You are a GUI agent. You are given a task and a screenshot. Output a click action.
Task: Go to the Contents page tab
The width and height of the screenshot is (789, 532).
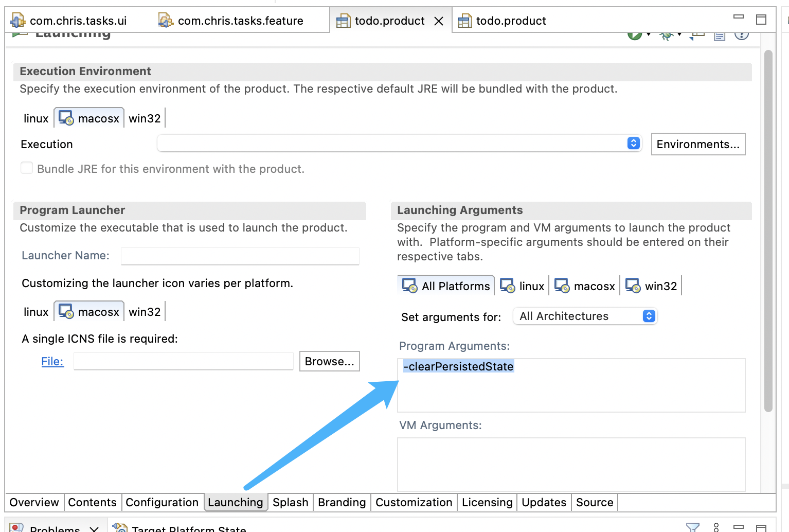click(92, 502)
